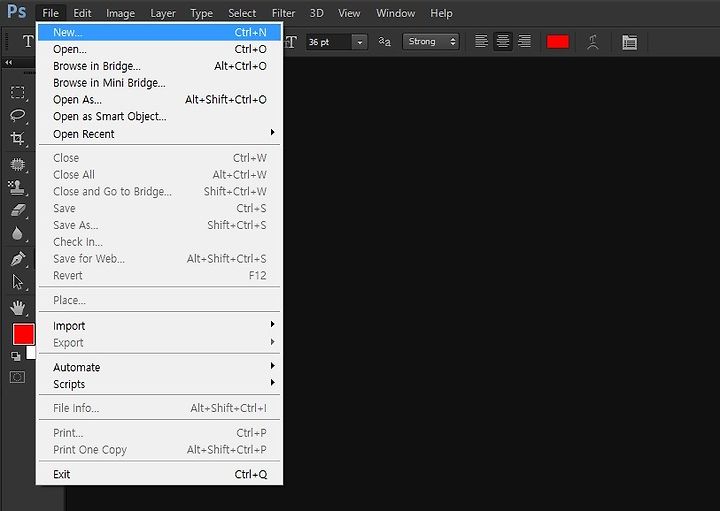Viewport: 720px width, 511px height.
Task: Select the Spot Healing Brush tool
Action: 17,164
